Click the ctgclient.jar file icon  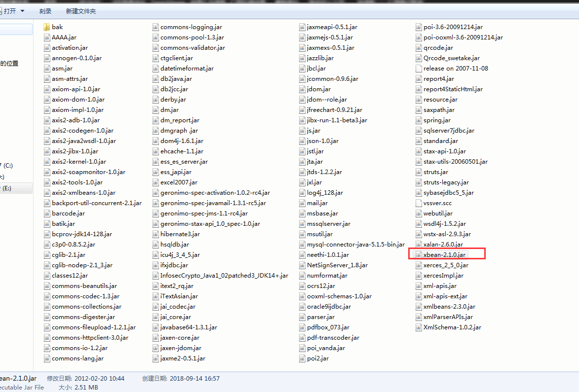click(x=155, y=58)
